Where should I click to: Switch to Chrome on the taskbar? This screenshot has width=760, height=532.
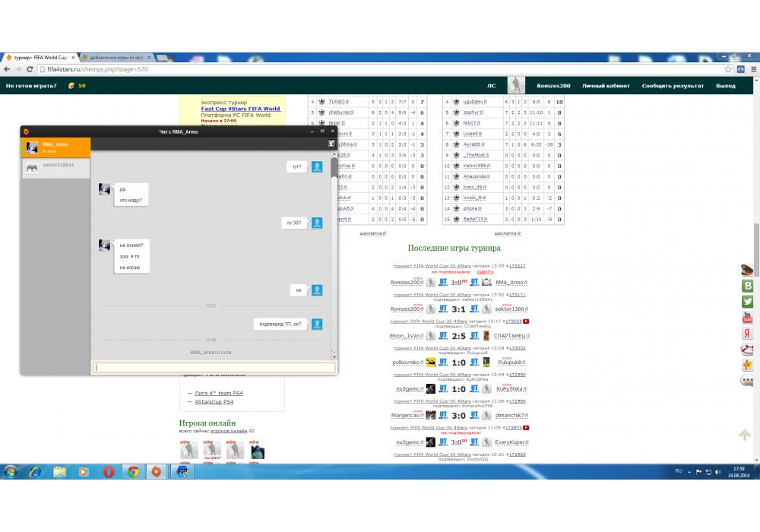(133, 471)
